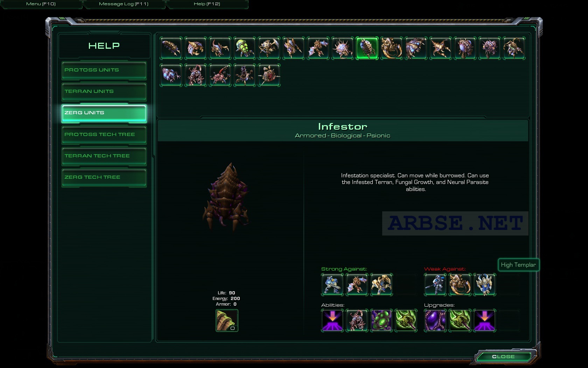
Task: Open Help (F12) menu
Action: (207, 4)
